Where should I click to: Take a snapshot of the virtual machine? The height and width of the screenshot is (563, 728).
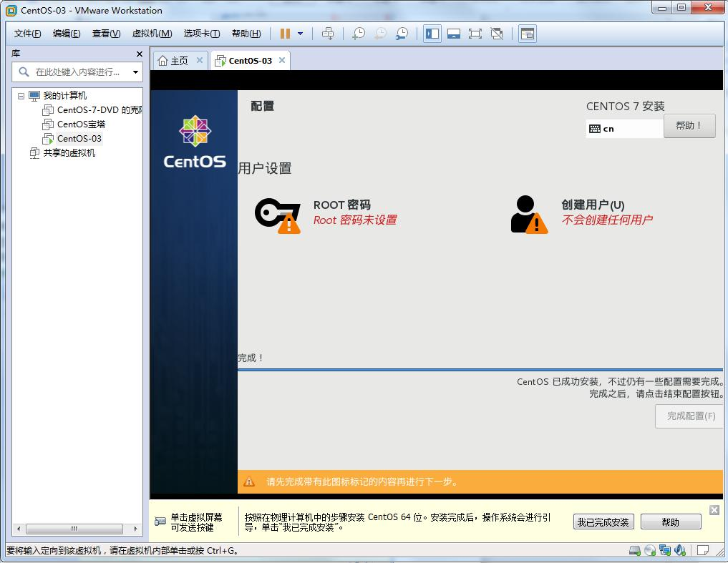click(x=359, y=34)
